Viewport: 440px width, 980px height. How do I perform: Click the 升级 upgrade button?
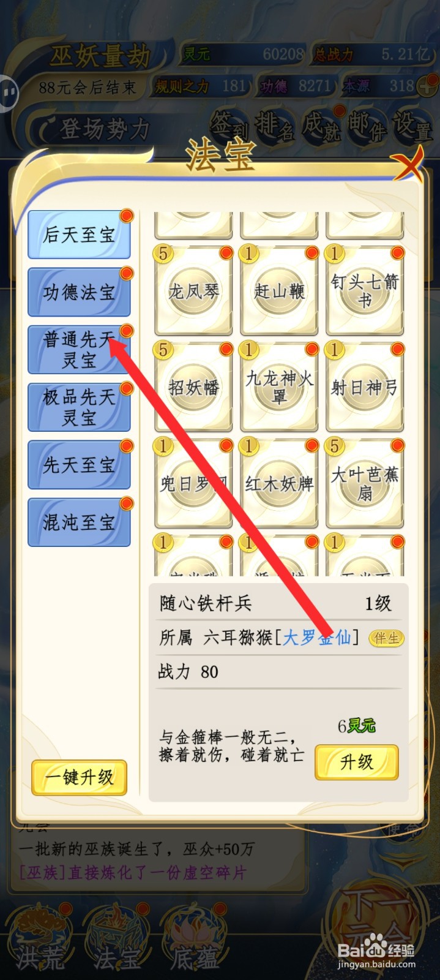(357, 762)
